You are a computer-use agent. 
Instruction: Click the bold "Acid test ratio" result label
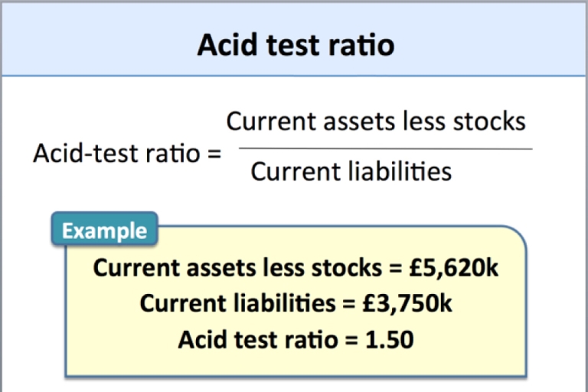point(256,339)
